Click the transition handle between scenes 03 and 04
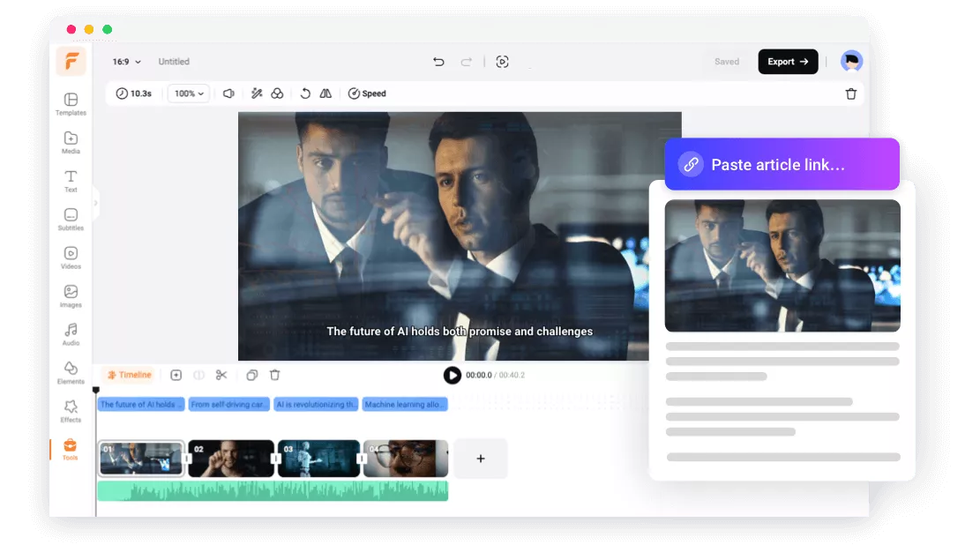This screenshot has height=560, width=965. click(362, 459)
